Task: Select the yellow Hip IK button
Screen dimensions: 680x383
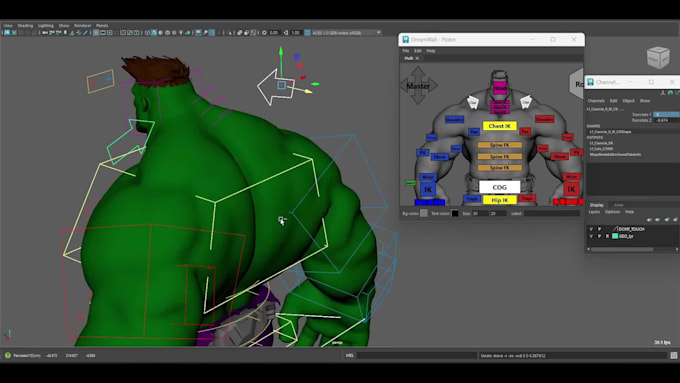Action: (x=500, y=200)
